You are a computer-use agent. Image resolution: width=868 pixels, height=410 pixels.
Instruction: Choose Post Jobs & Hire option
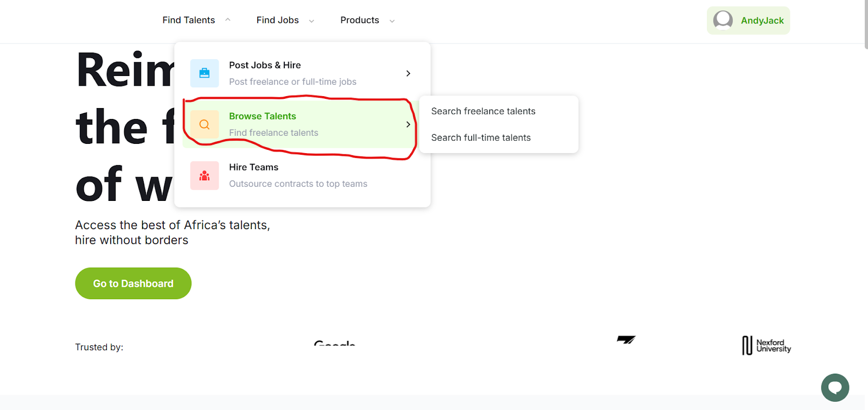click(265, 65)
